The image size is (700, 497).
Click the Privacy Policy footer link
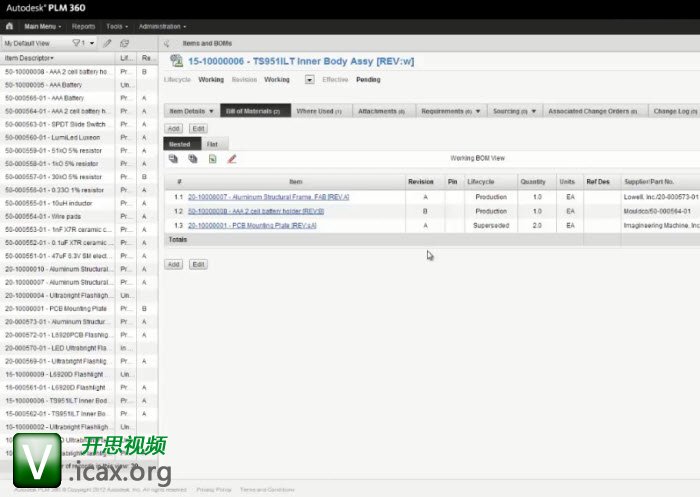coord(214,490)
